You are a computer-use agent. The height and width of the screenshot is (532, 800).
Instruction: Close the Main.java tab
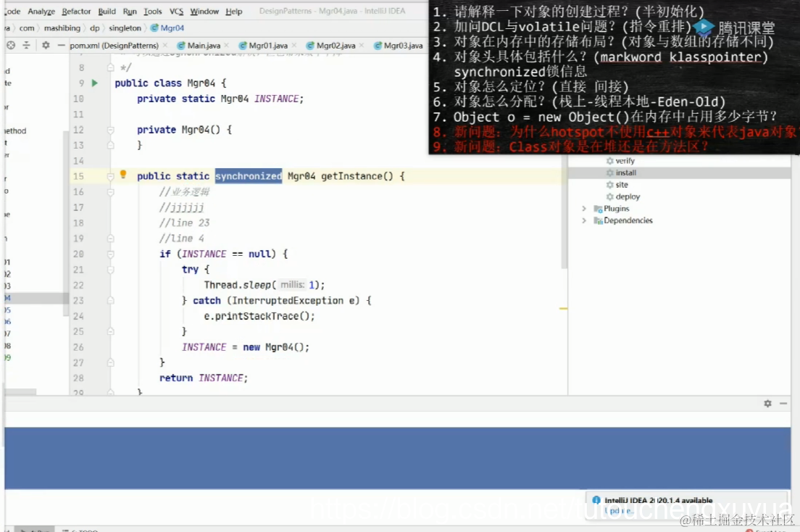[x=227, y=46]
